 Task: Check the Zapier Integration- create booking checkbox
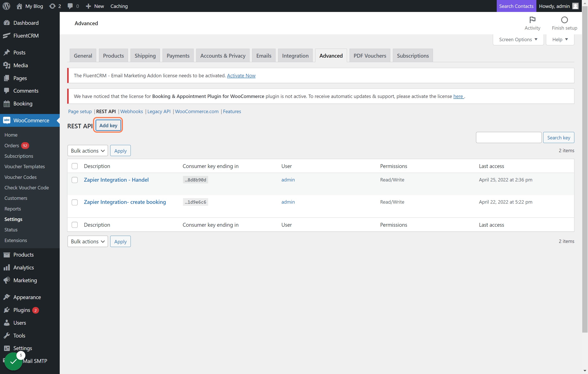tap(74, 202)
